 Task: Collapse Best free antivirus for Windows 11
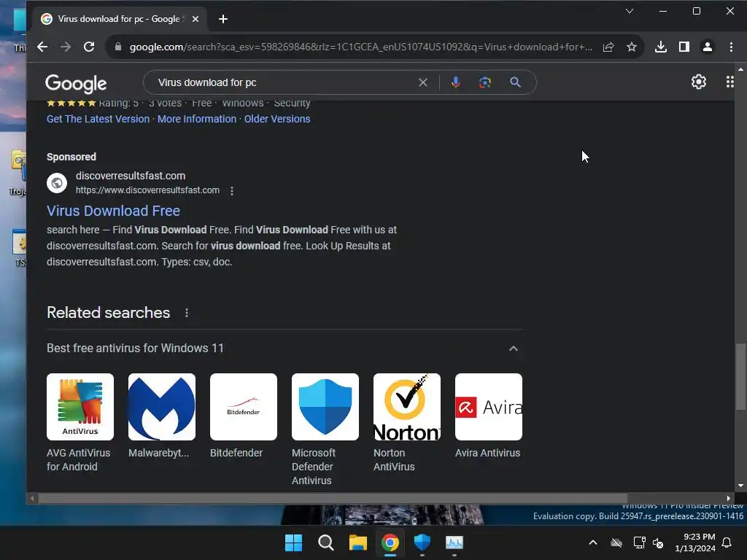[x=513, y=349]
